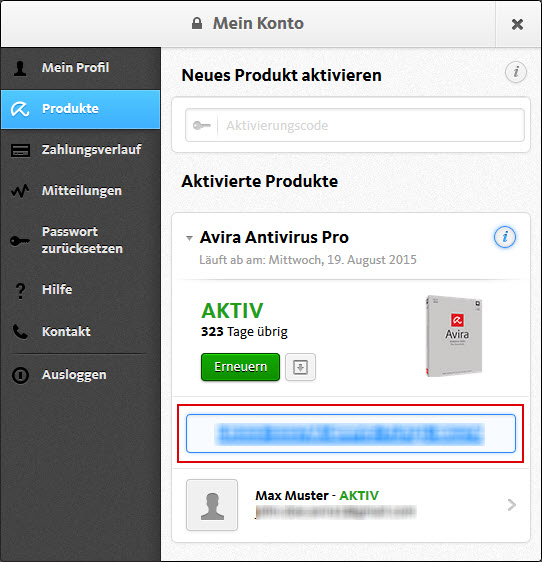Open the Mein Profil section
This screenshot has height=562, width=542.
[x=80, y=68]
